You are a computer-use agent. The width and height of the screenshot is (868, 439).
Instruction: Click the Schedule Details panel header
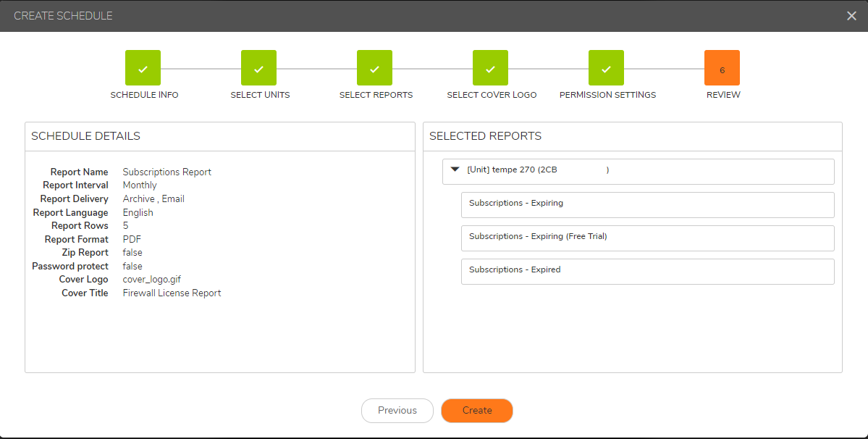[86, 136]
